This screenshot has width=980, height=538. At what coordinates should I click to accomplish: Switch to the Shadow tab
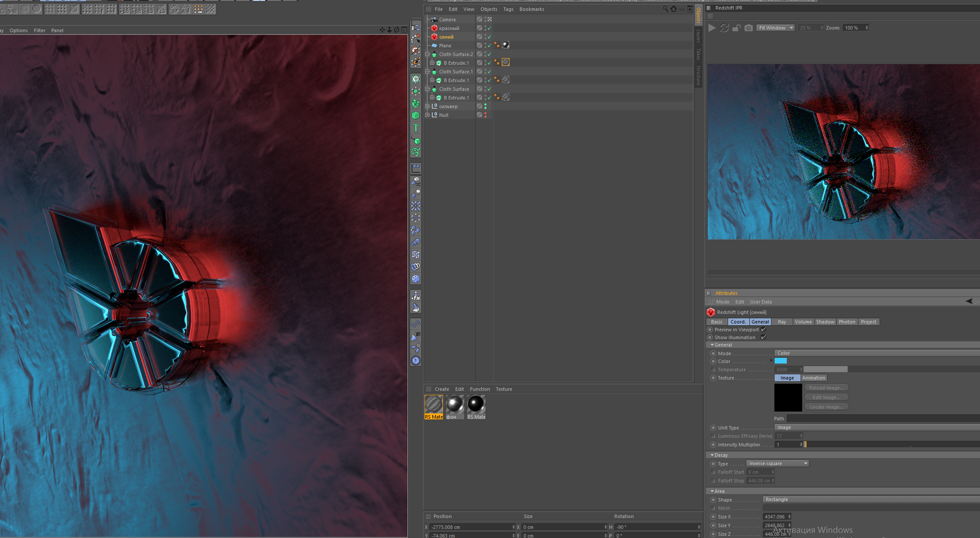point(825,322)
